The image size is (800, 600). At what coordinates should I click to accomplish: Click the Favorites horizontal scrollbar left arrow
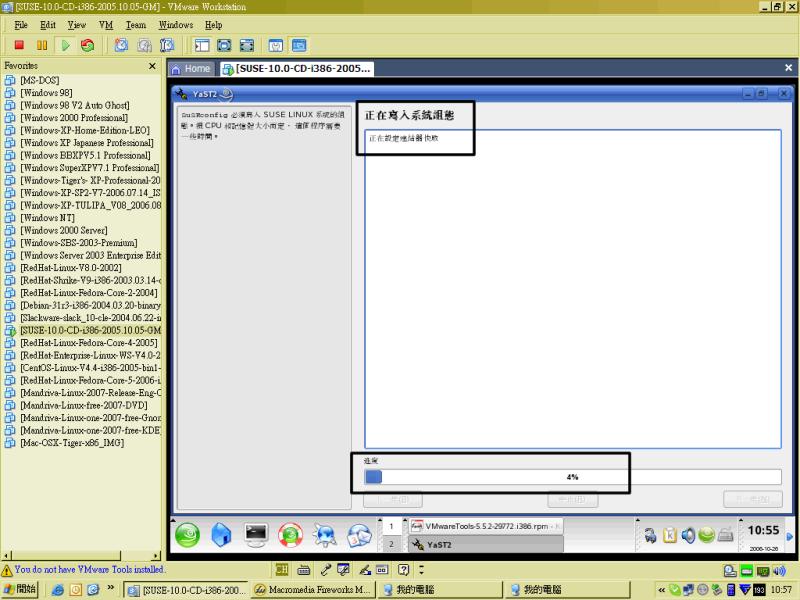pyautogui.click(x=6, y=556)
